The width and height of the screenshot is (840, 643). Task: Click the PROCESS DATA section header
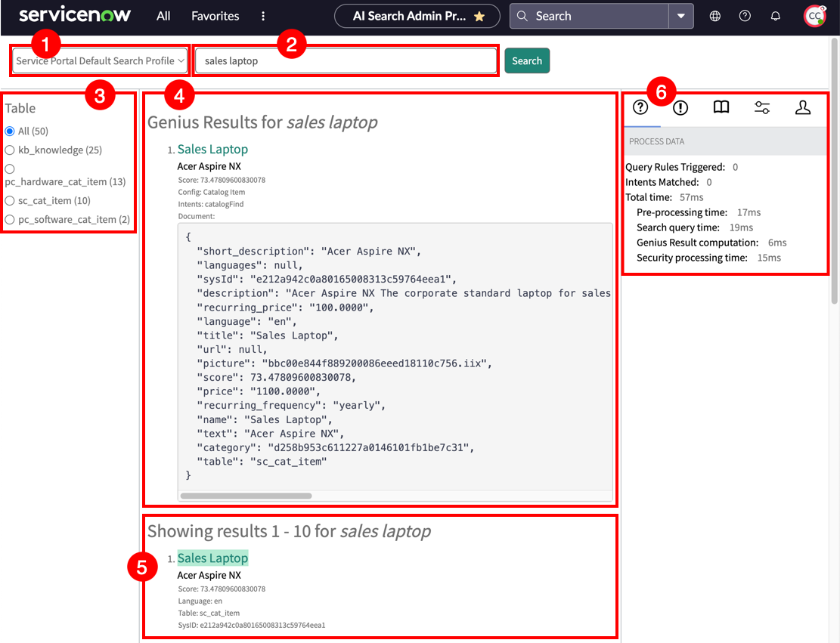coord(725,141)
